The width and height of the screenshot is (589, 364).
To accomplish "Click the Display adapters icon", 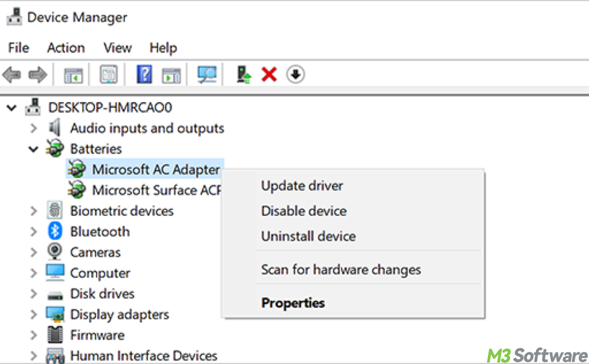I will coord(55,314).
